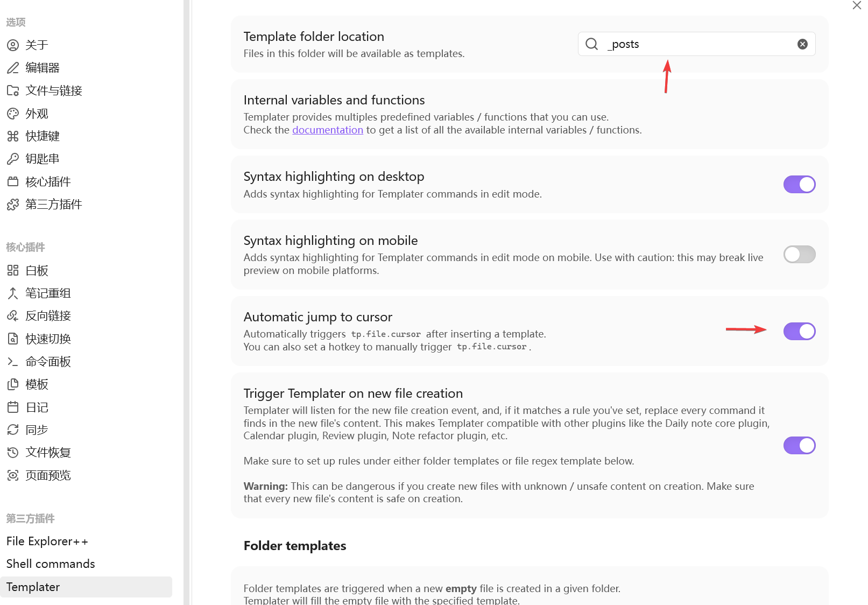Open the 命令面板 (Command palette) settings

[48, 362]
